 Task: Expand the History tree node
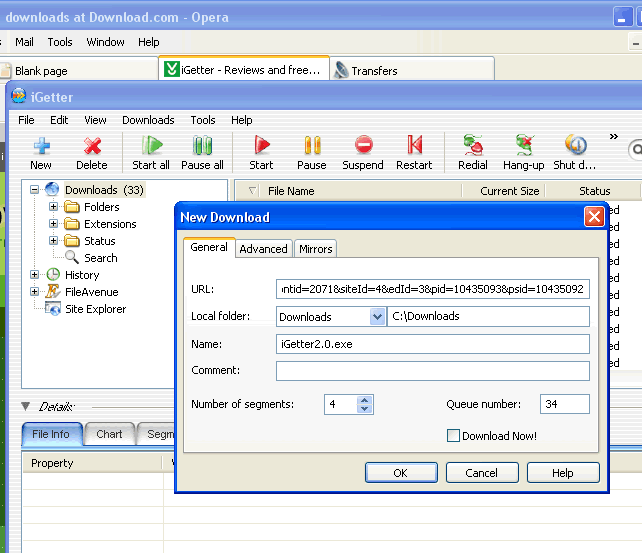(34, 274)
